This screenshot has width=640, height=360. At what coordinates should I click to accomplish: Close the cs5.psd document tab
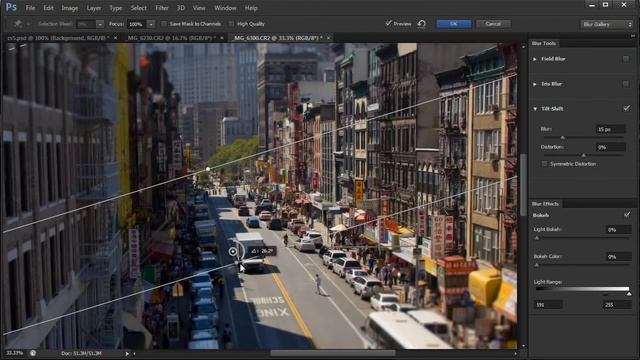(116, 38)
